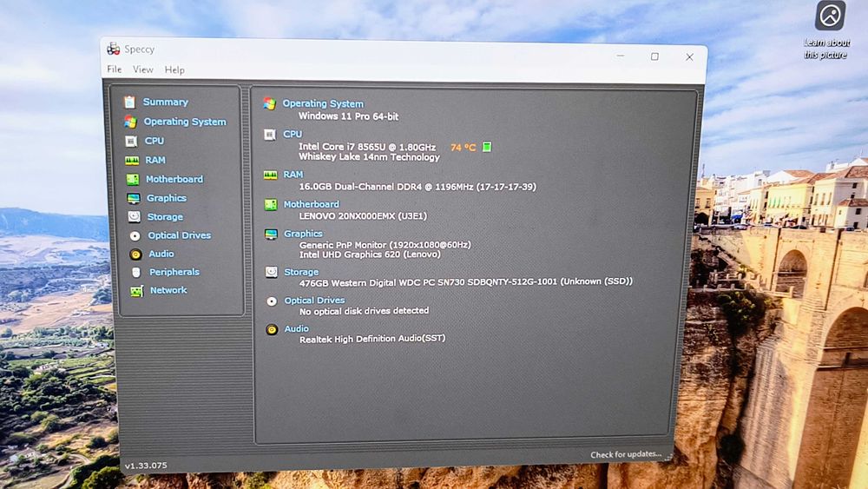The height and width of the screenshot is (489, 868).
Task: Click the 'Whiskey Lake 14nm Technology' text
Action: point(369,157)
